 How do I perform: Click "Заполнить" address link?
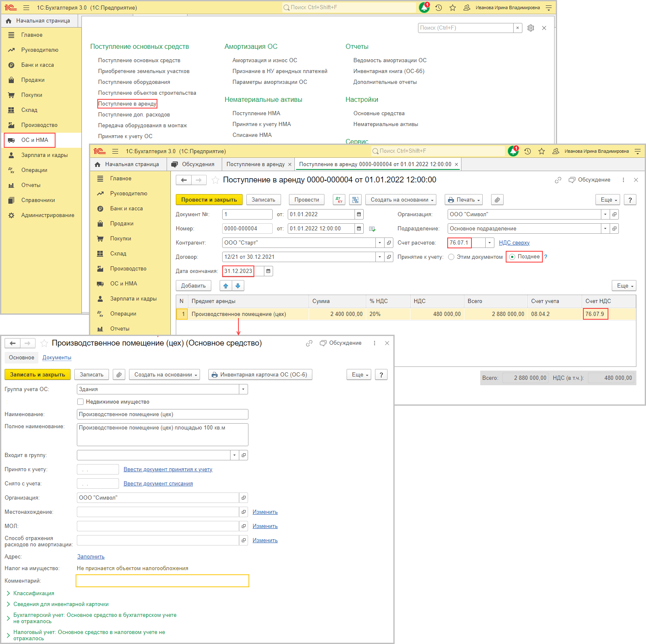(91, 557)
